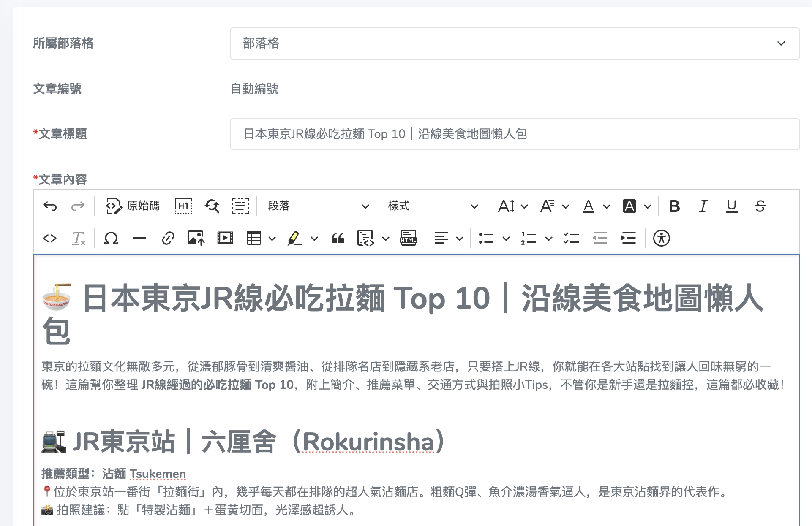
Task: Click the Undo arrow icon
Action: (50, 206)
